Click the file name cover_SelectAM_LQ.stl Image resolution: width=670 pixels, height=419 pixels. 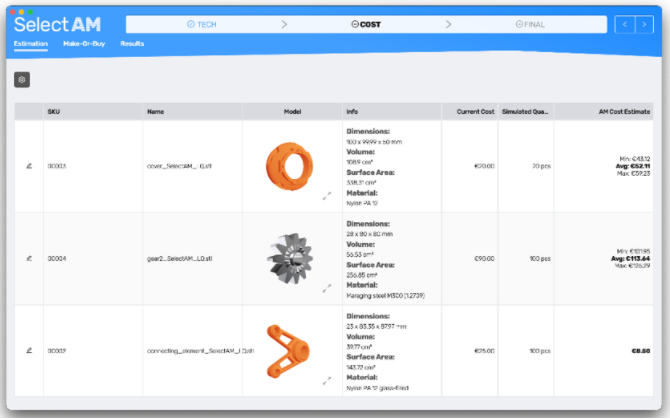point(179,166)
